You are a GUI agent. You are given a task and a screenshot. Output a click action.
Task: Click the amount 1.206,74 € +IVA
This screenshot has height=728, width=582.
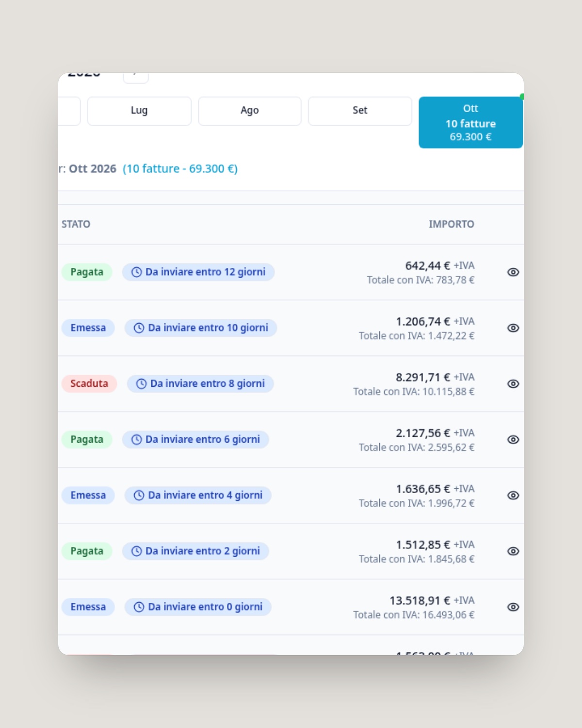tap(435, 322)
